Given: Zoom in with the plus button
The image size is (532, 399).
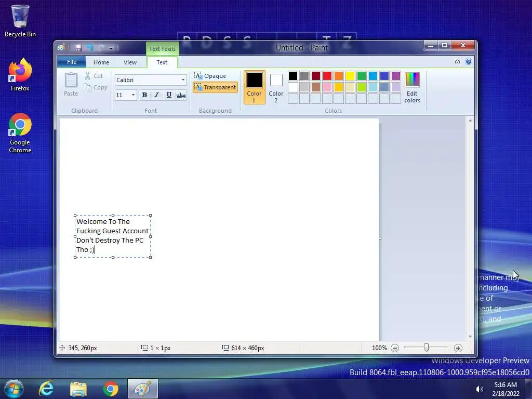Looking at the screenshot, I should pyautogui.click(x=458, y=348).
